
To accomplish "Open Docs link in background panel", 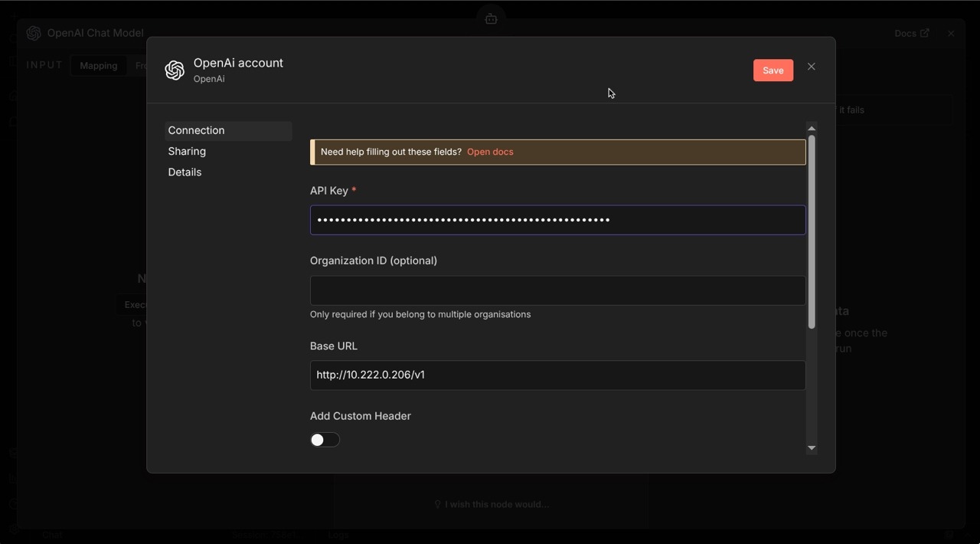I will point(911,33).
